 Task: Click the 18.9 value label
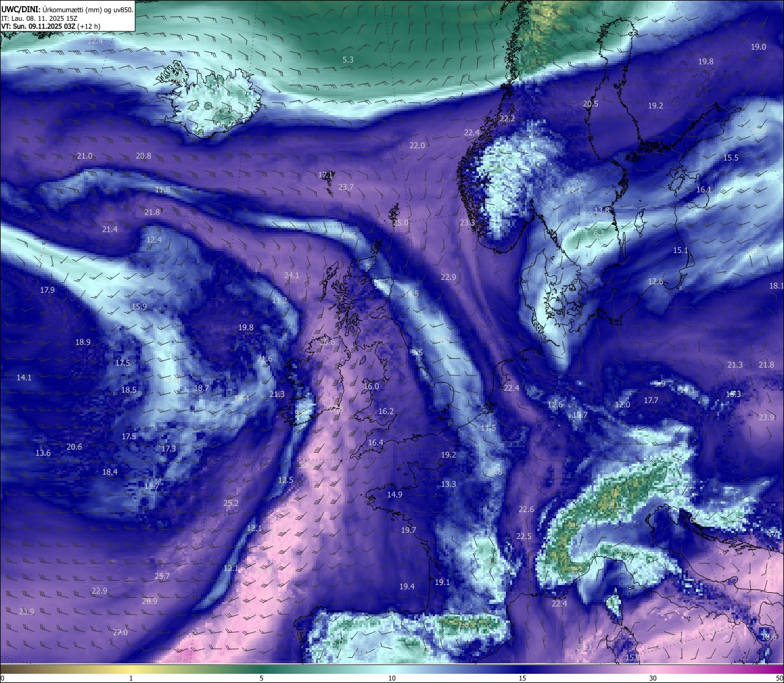[83, 342]
